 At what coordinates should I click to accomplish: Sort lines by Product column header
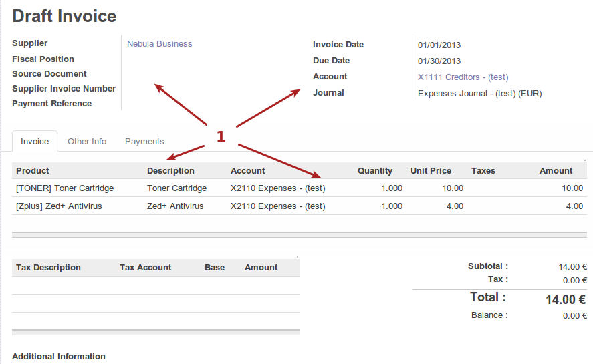(x=33, y=171)
